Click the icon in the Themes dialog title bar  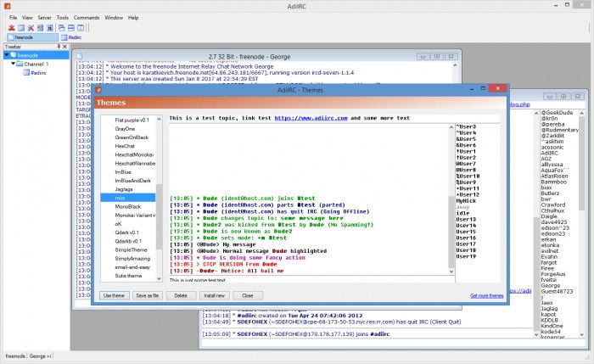pos(98,90)
